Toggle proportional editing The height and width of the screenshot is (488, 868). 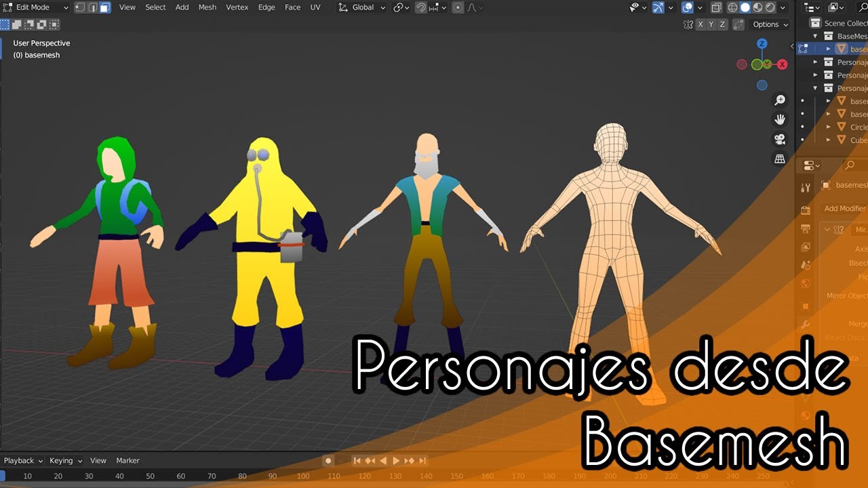coord(458,7)
